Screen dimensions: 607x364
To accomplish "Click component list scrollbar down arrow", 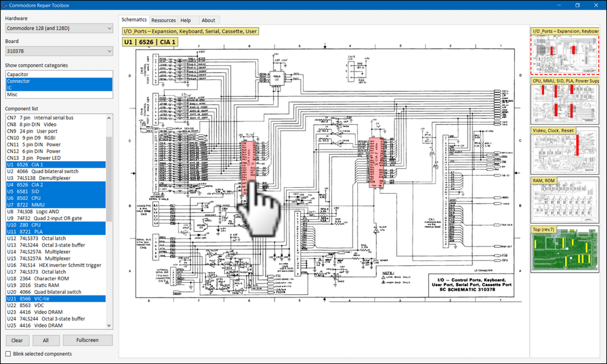I will tap(109, 326).
